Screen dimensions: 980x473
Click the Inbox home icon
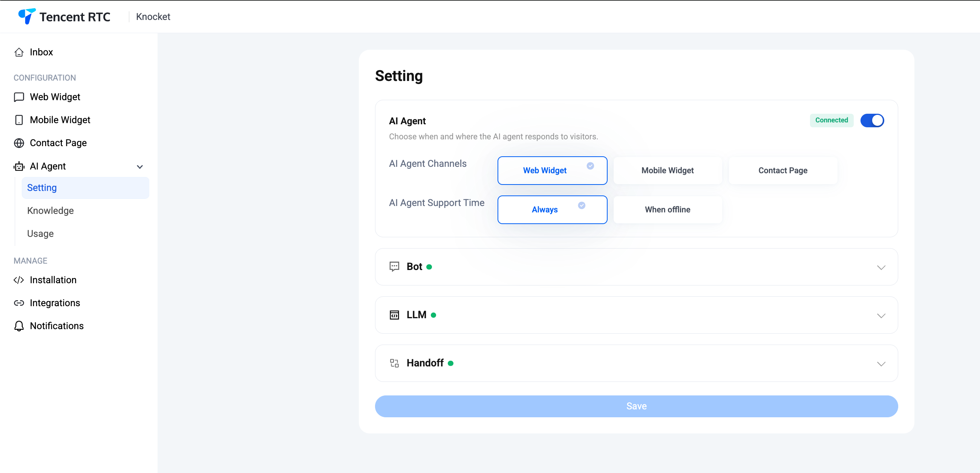pyautogui.click(x=19, y=52)
